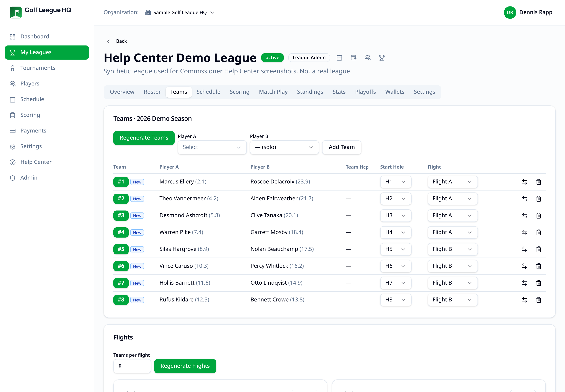565x392 pixels.
Task: Switch to the Playoffs tab
Action: coord(365,92)
